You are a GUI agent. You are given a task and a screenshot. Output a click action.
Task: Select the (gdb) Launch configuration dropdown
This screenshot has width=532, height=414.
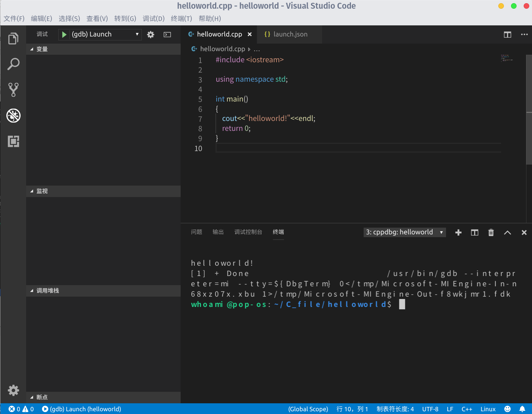105,34
